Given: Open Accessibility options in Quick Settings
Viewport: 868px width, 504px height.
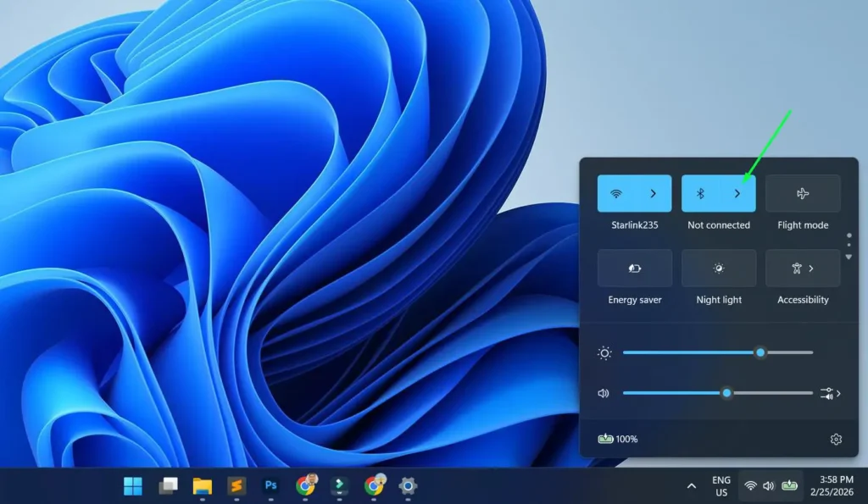Looking at the screenshot, I should (802, 268).
